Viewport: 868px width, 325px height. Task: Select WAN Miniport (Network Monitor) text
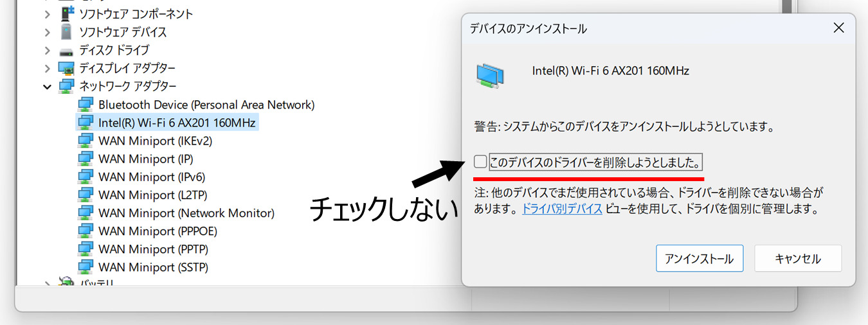pos(186,213)
